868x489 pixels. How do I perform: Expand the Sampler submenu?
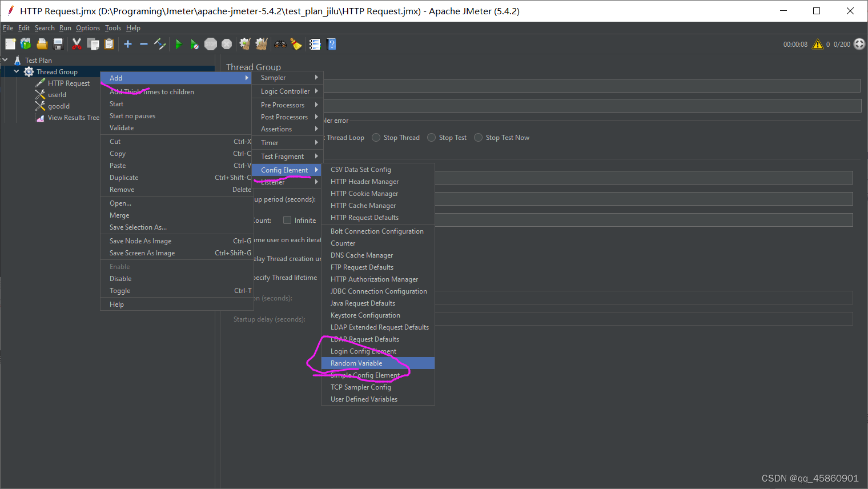click(x=288, y=78)
